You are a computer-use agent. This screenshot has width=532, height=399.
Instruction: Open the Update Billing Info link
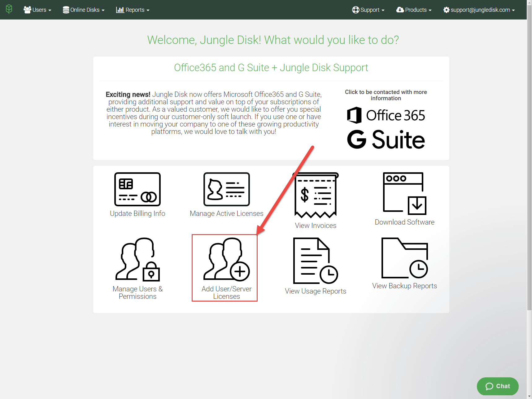[x=137, y=213]
